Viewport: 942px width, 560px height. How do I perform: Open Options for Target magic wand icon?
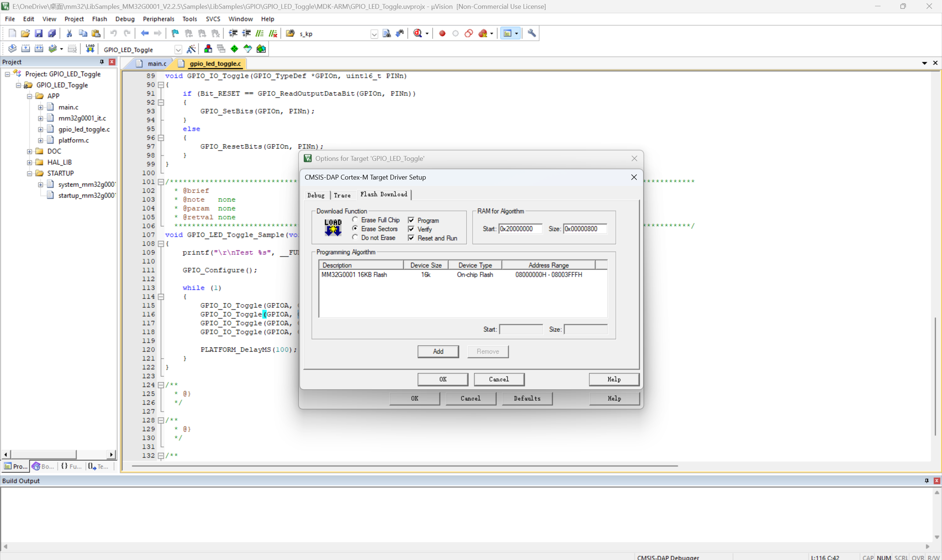click(191, 49)
